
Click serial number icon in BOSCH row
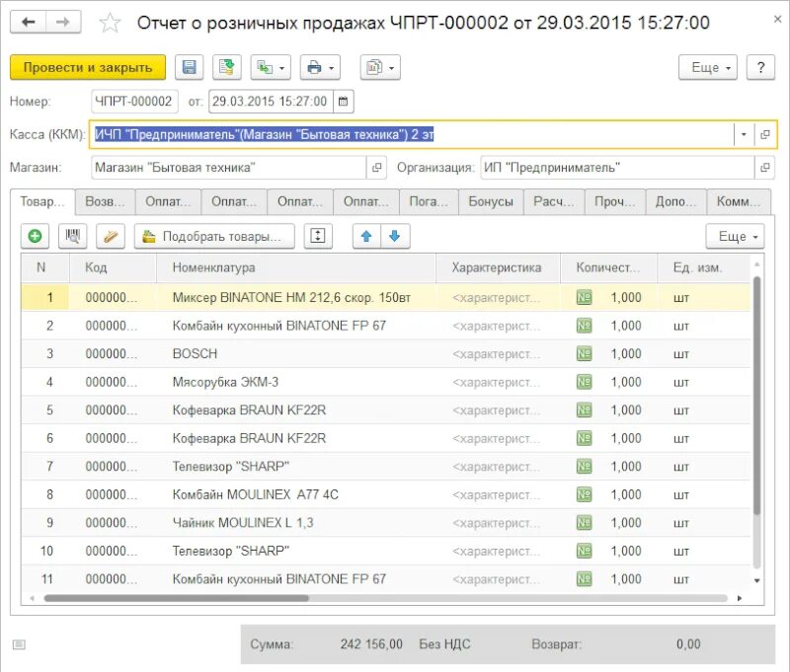[x=584, y=354]
